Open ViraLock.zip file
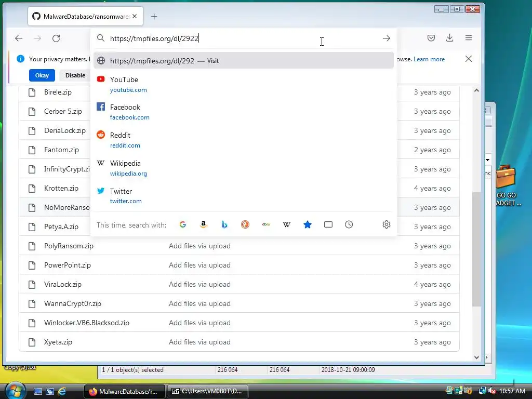The height and width of the screenshot is (399, 532). [x=63, y=284]
